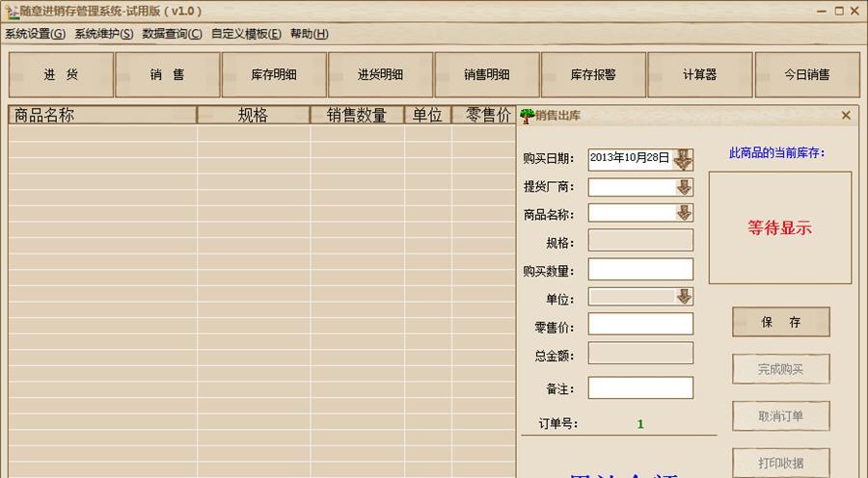View 今日销售 today's sales
The height and width of the screenshot is (478, 868).
(807, 75)
